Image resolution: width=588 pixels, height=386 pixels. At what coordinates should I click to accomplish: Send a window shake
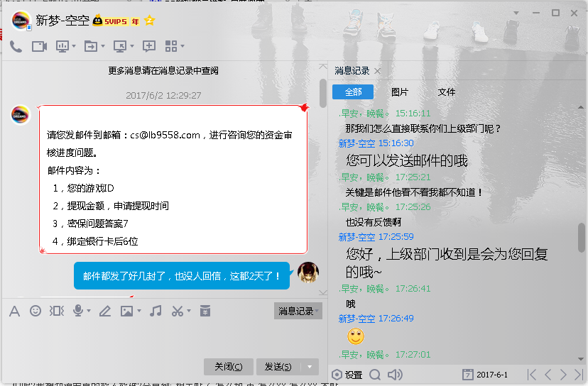(57, 311)
